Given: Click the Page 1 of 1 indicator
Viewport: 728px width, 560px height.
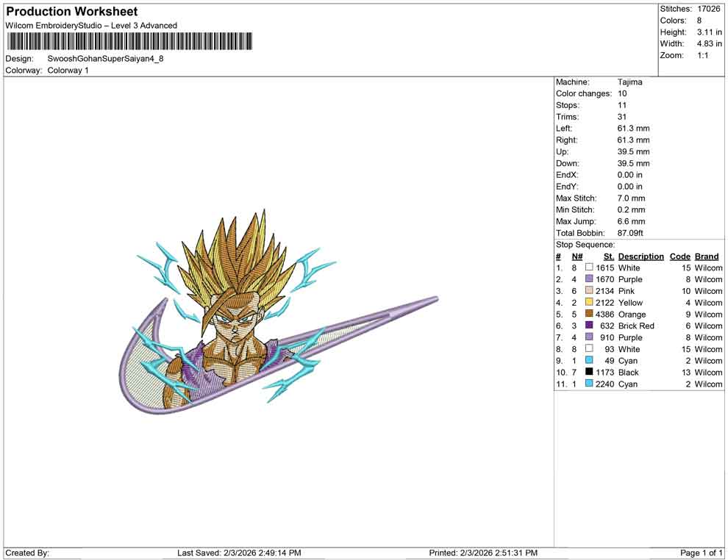Looking at the screenshot, I should 701,553.
